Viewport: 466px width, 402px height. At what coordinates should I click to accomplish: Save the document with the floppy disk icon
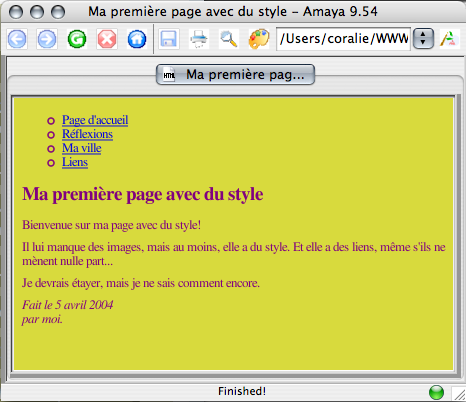point(168,39)
